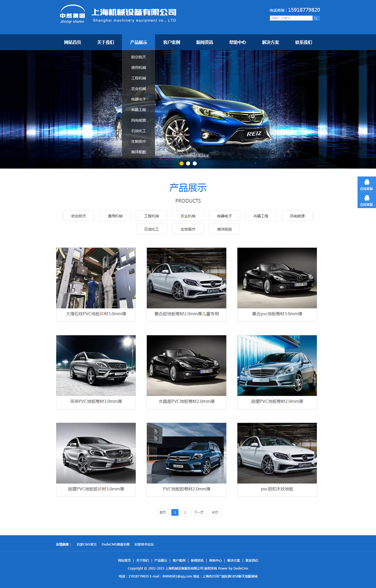376x588 pixels.
Task: Type in the keyword search field
Action: click(x=291, y=18)
